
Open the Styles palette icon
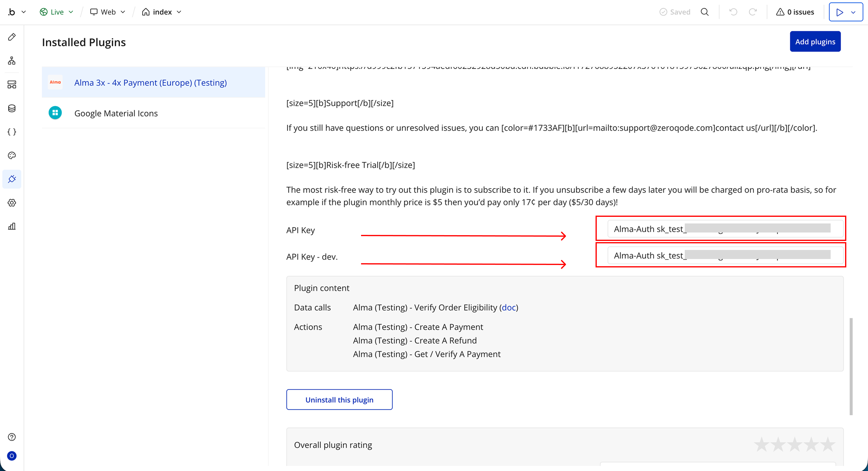click(x=12, y=155)
